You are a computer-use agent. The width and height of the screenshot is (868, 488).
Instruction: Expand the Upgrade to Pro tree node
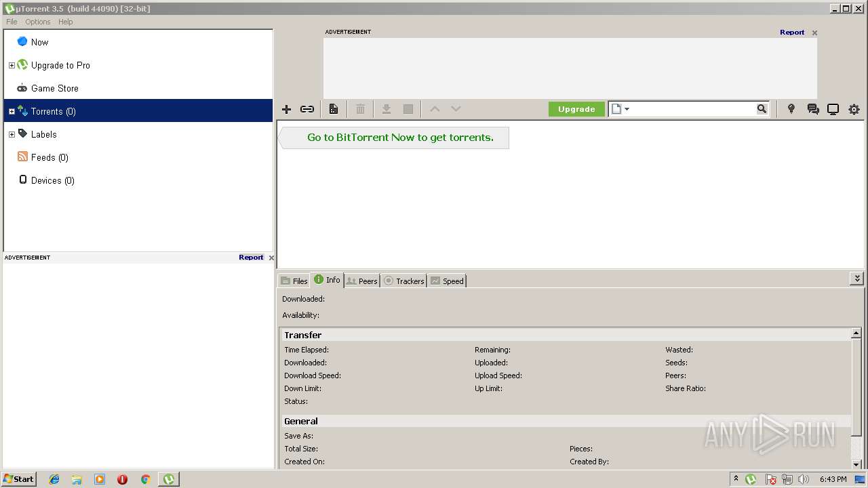click(12, 65)
